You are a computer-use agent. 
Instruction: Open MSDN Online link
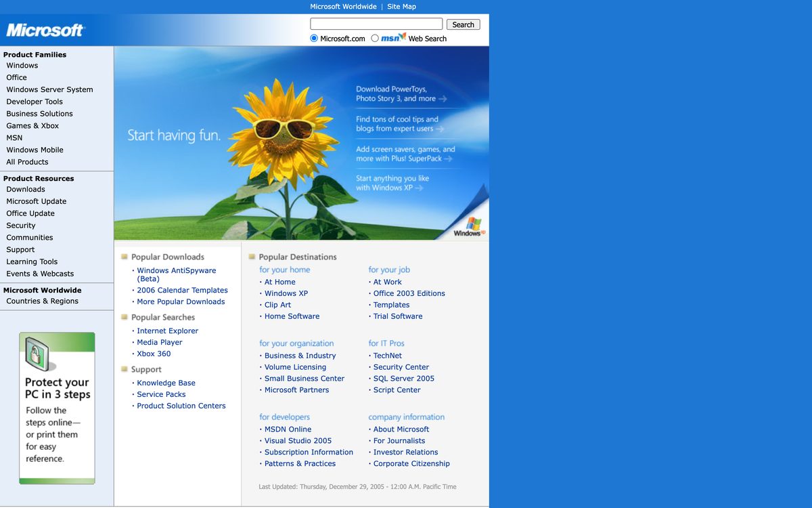[x=288, y=430]
